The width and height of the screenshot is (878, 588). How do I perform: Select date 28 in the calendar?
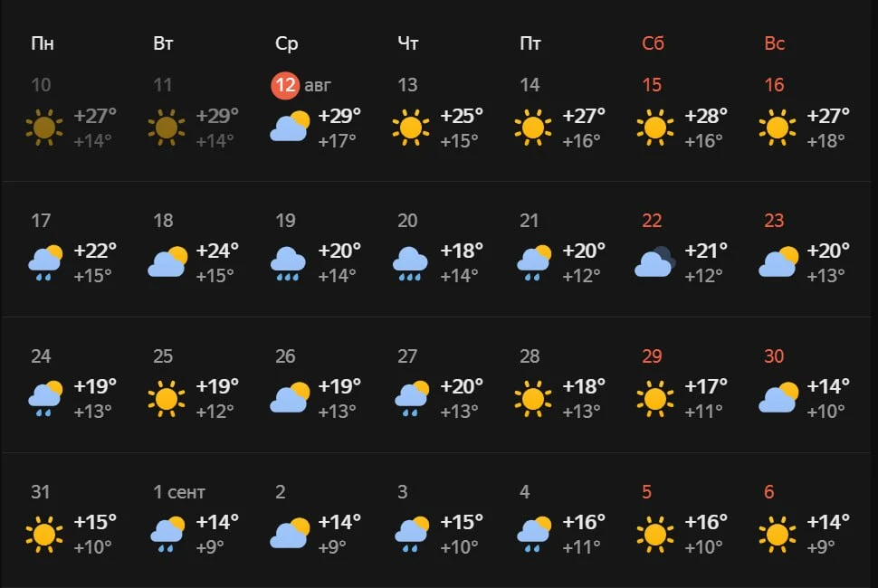point(530,356)
